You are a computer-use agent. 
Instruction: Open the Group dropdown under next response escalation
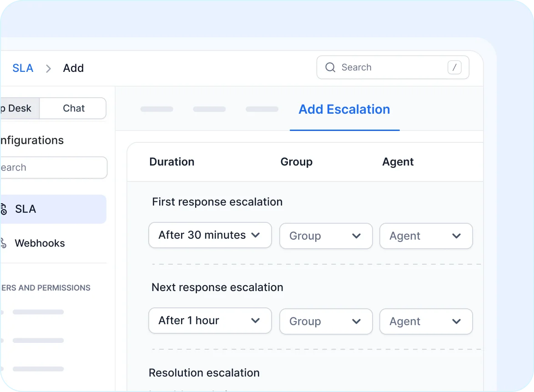[326, 322]
